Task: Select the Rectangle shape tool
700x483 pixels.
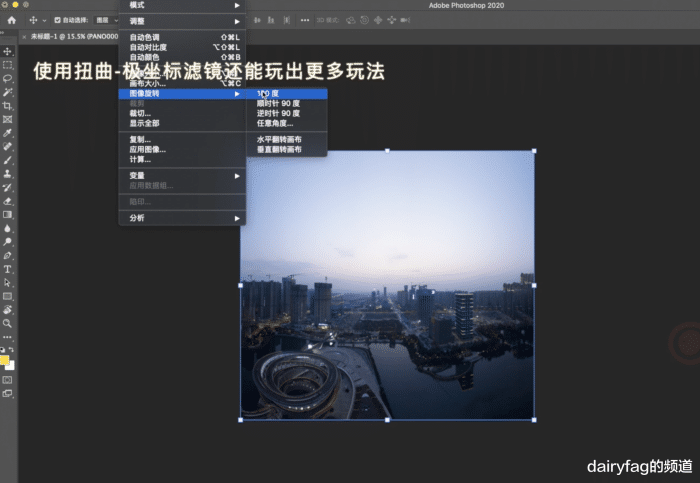Action: pos(8,296)
